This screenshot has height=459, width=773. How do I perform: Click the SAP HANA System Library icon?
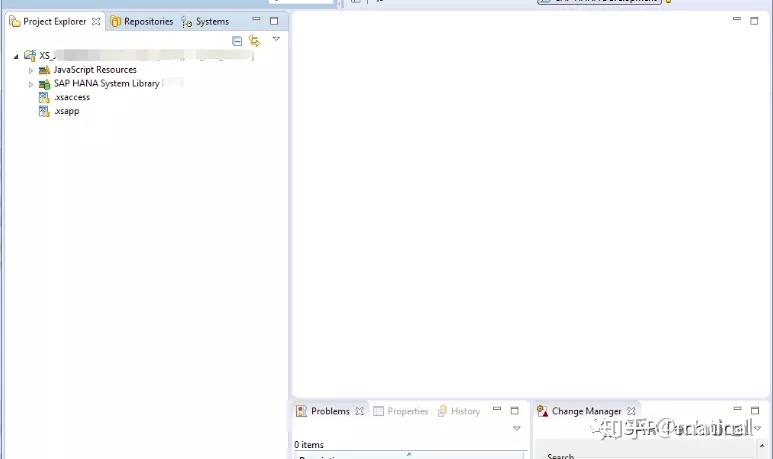(44, 84)
